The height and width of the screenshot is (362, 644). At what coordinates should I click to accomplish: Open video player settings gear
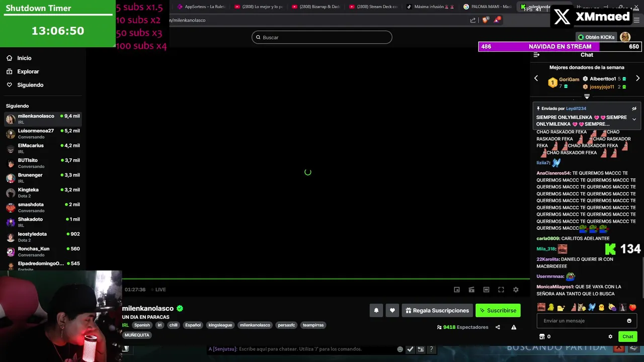click(516, 290)
